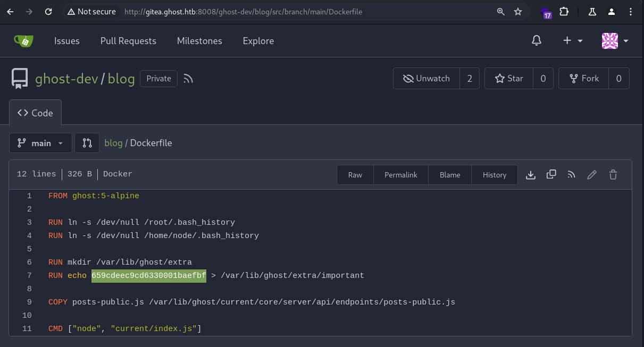
Task: Click the highlighted hash 659cdeec9cd6330001baefbf
Action: (x=149, y=275)
